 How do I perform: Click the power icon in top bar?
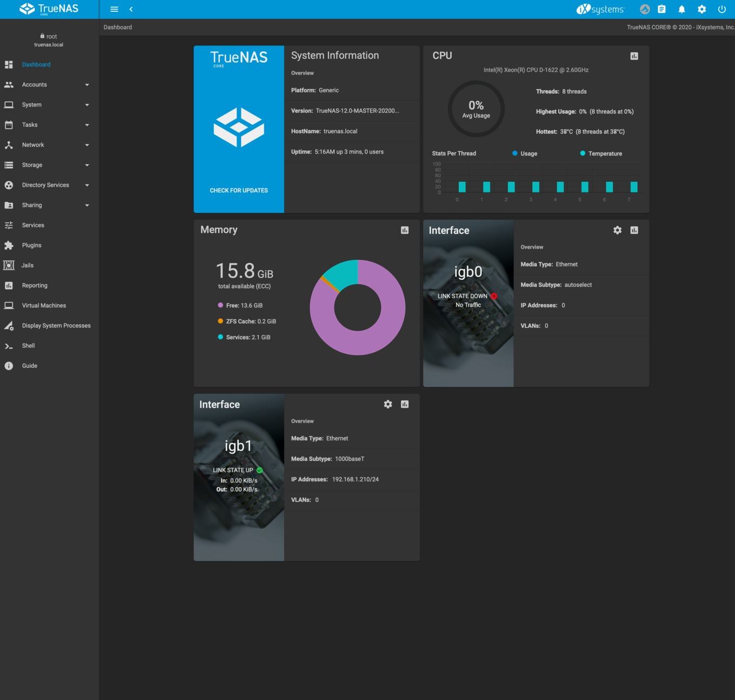point(721,9)
